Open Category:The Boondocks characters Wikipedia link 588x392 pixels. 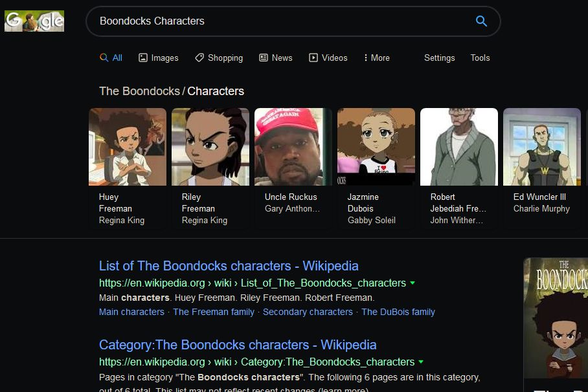pos(238,345)
